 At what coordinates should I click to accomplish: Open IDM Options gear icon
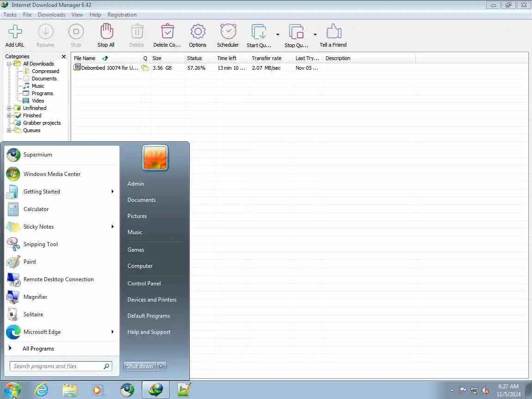[x=198, y=31]
